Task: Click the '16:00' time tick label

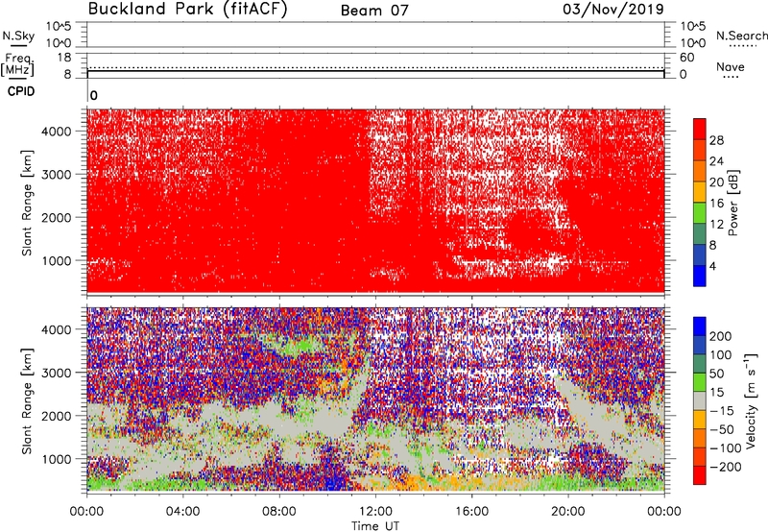Action: (x=471, y=512)
